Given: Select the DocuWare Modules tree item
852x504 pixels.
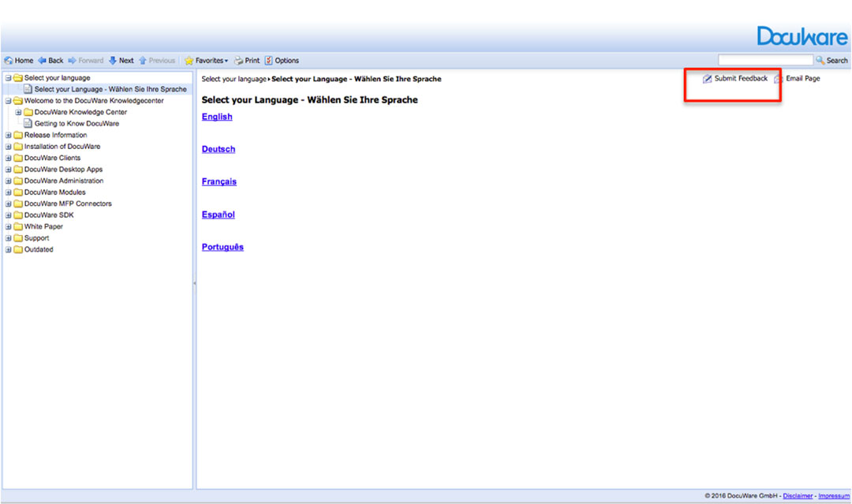Looking at the screenshot, I should (x=55, y=192).
